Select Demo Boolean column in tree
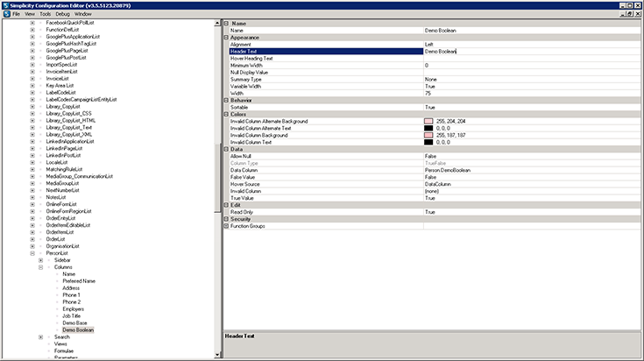644x361 pixels. pos(78,329)
